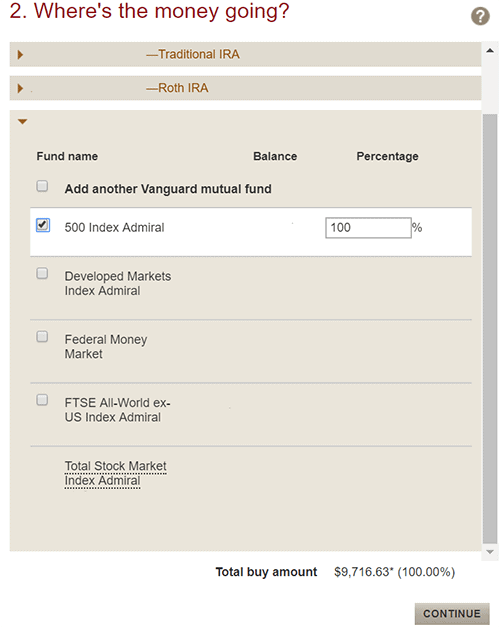The height and width of the screenshot is (627, 500).
Task: Open the help question mark icon
Action: 480,16
